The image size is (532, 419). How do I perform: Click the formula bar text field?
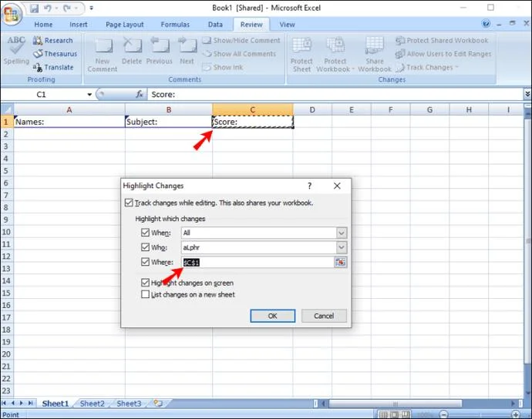click(335, 94)
